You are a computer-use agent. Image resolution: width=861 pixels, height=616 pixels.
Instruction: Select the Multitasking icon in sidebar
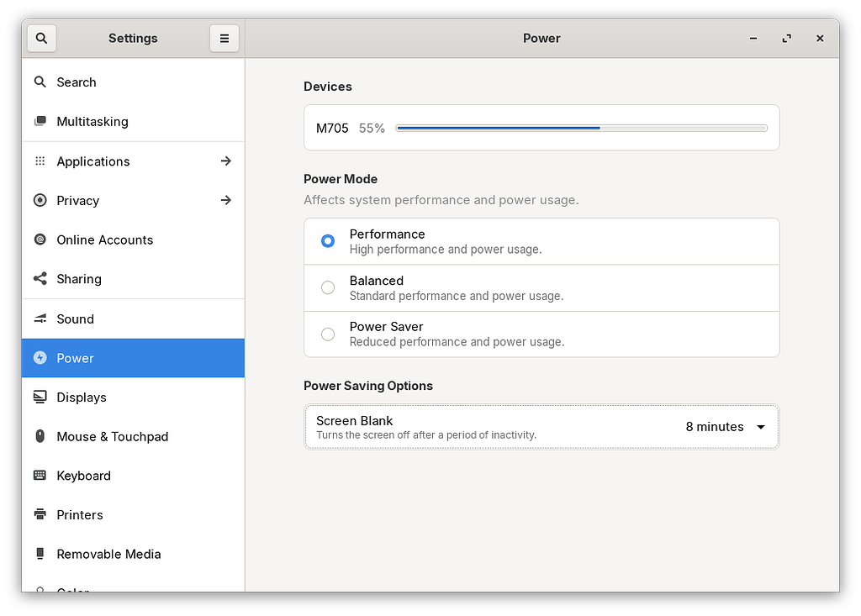(x=40, y=121)
